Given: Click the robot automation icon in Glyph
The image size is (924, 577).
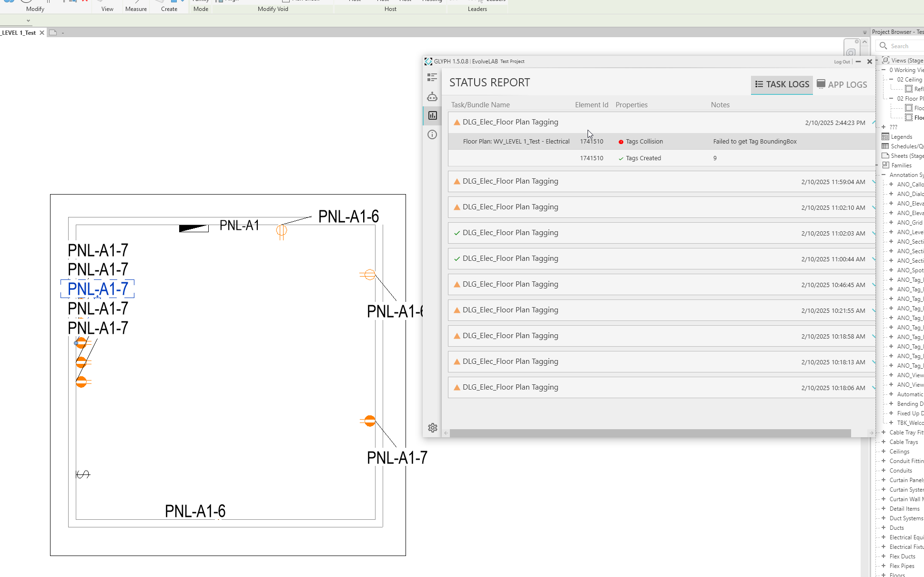Looking at the screenshot, I should pos(432,97).
